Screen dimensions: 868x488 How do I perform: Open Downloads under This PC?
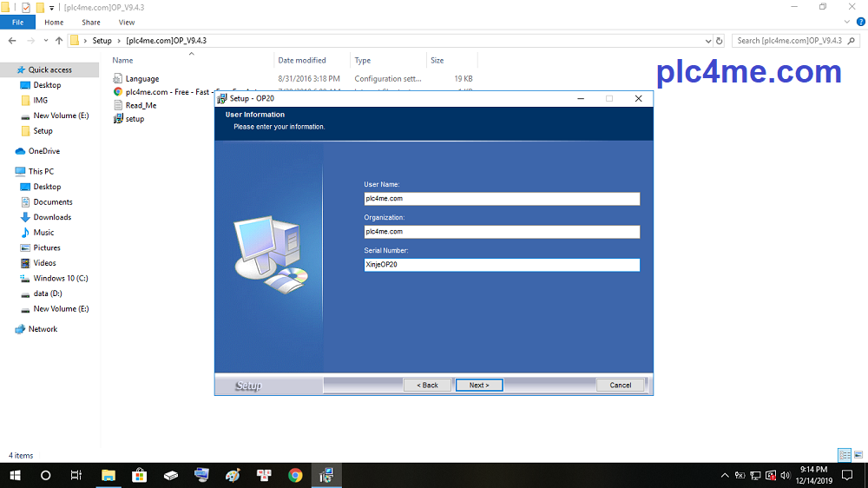(x=52, y=217)
